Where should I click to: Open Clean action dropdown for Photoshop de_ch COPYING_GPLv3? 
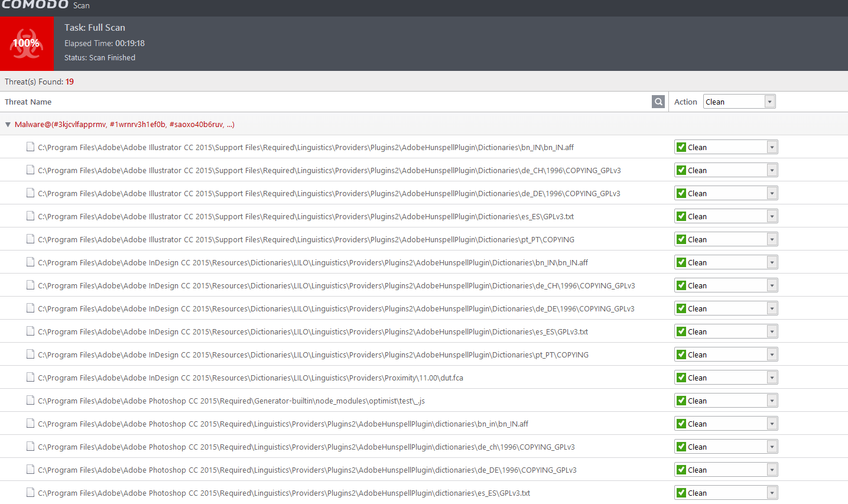tap(726, 447)
